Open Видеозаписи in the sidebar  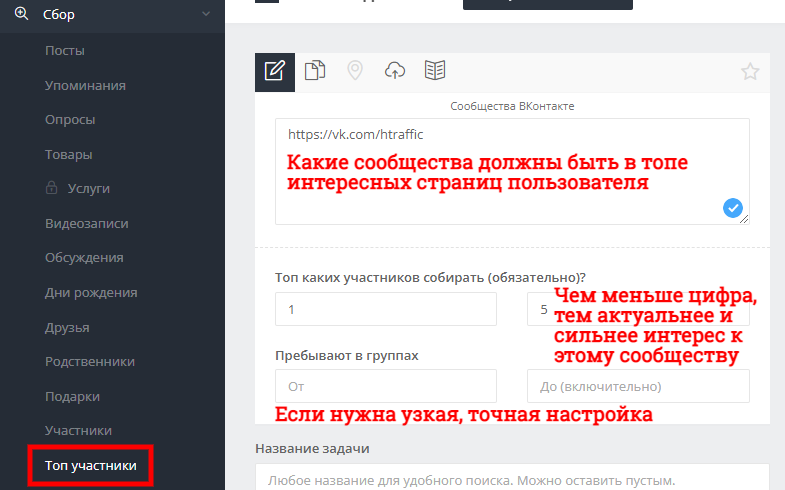[x=87, y=223]
